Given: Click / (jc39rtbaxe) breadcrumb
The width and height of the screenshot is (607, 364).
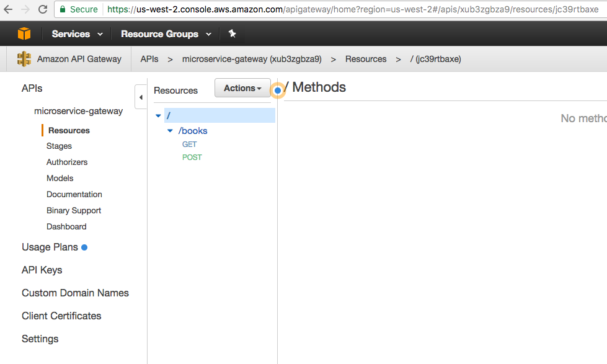Looking at the screenshot, I should (435, 59).
